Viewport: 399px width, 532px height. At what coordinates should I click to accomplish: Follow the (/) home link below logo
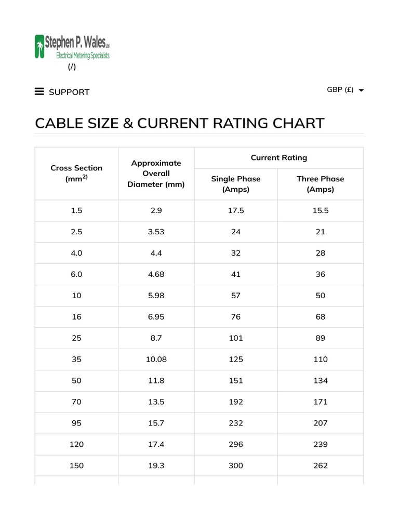(72, 67)
